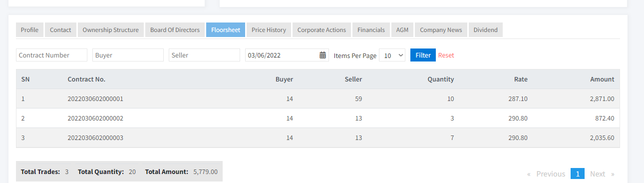Switch to the Profile tab
Viewport: 644px width, 183px height.
(30, 30)
